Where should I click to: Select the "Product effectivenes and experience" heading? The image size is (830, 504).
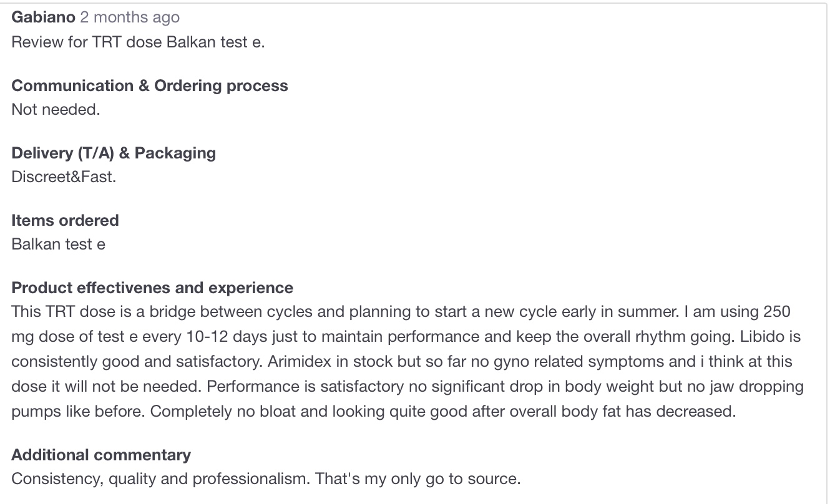coord(152,288)
